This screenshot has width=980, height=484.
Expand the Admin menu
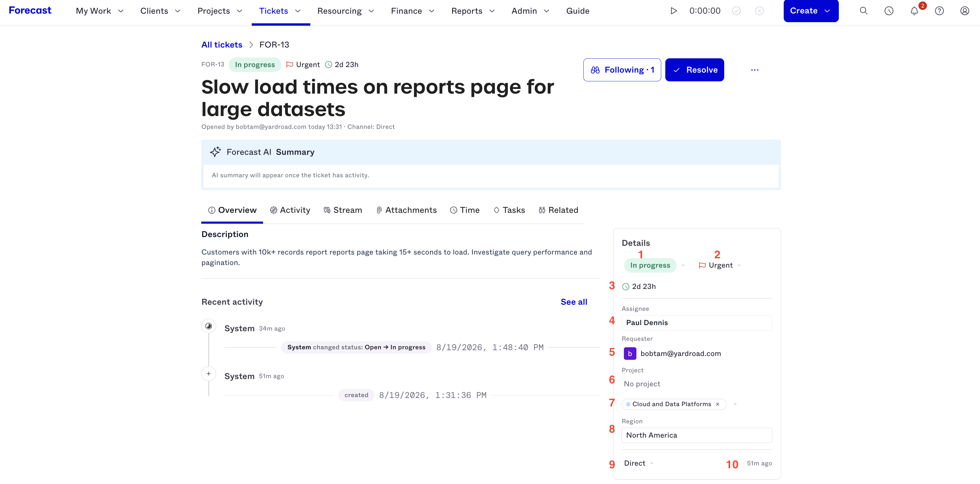[530, 11]
